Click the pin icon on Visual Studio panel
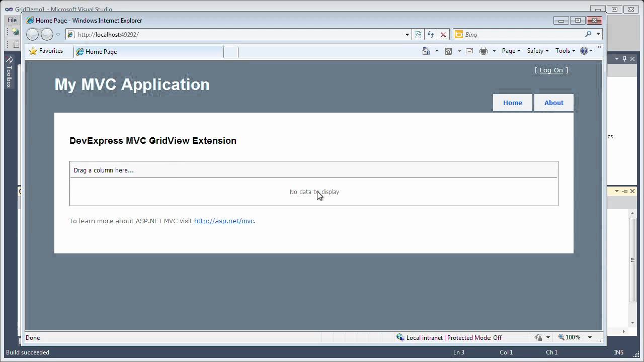Viewport: 644px width, 362px height. click(x=625, y=59)
